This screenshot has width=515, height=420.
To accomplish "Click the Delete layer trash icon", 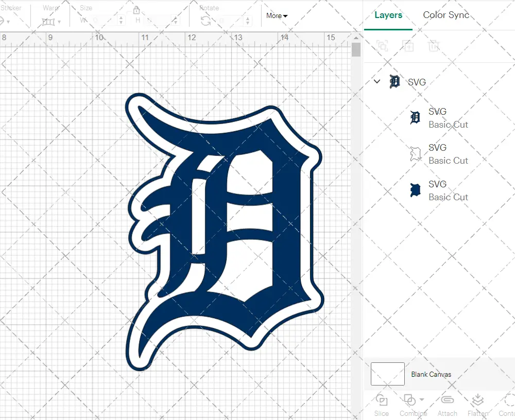I will [x=434, y=46].
